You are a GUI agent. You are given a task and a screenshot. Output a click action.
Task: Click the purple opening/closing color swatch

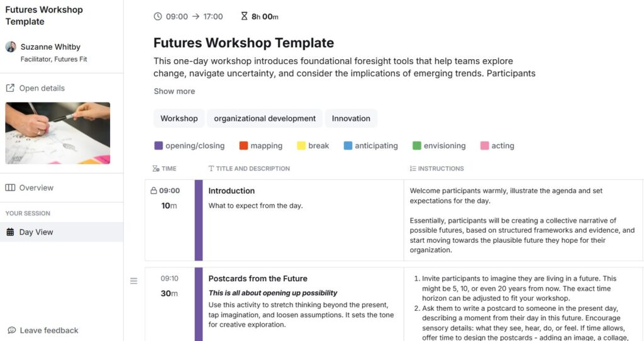158,146
